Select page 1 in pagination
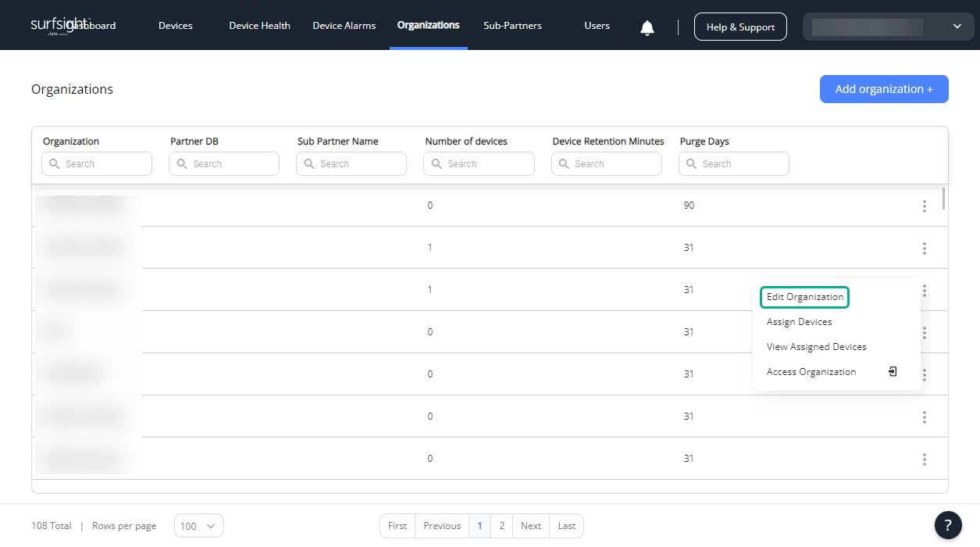Screen dimensions: 980x547 (x=479, y=526)
